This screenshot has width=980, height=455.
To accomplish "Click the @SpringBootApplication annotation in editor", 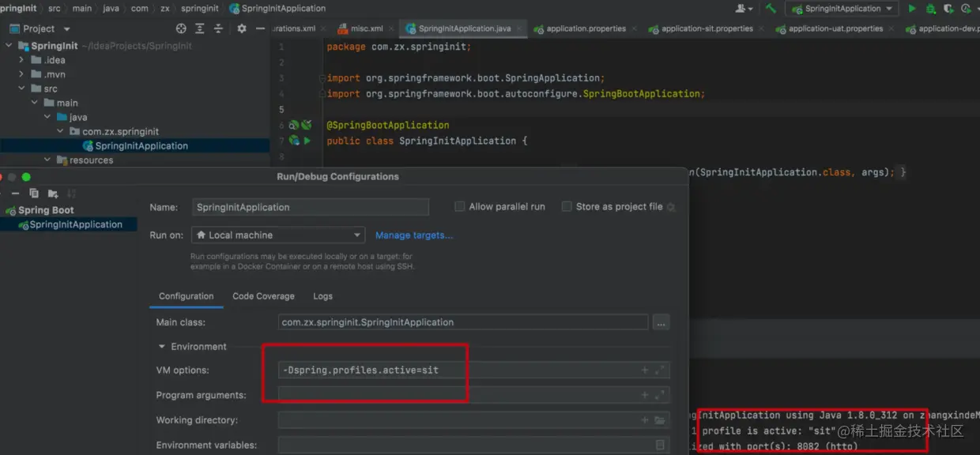I will pyautogui.click(x=388, y=125).
